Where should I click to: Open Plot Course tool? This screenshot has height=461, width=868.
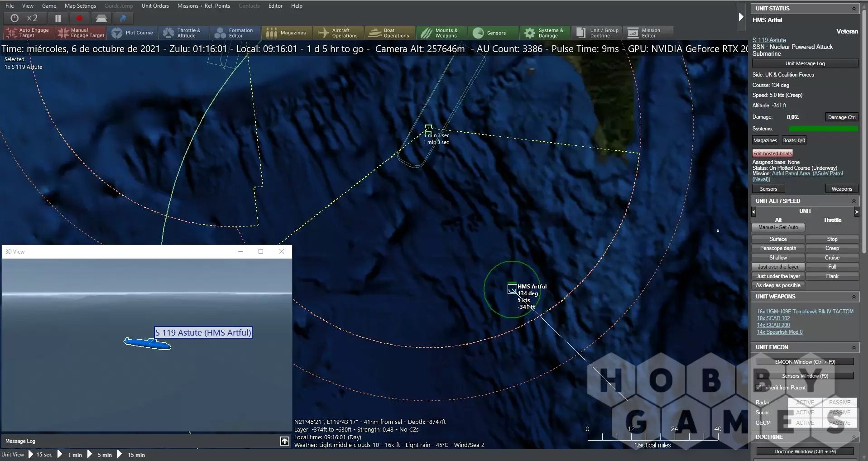132,33
